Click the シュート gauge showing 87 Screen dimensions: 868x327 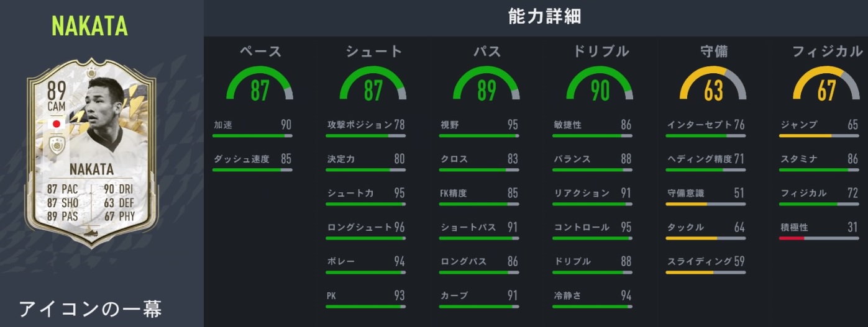click(373, 86)
